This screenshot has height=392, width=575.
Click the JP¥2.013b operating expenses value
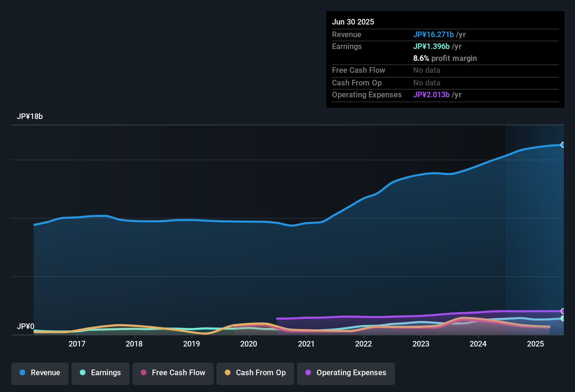[x=431, y=94]
